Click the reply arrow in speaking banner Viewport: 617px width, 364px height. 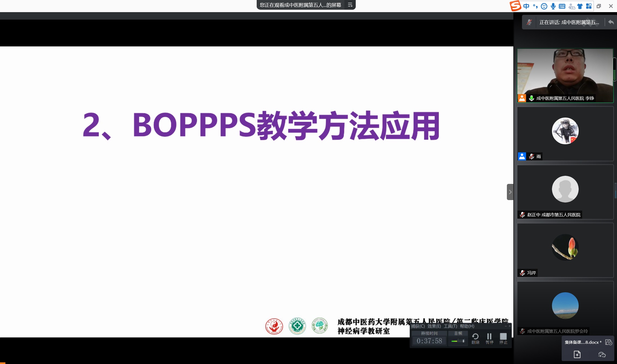coord(611,22)
